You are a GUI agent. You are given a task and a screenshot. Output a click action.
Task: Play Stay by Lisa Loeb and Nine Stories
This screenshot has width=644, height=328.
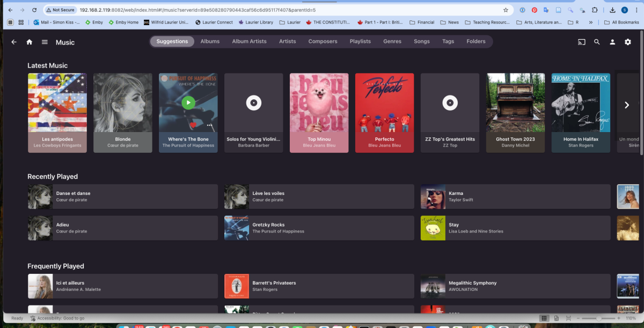516,228
